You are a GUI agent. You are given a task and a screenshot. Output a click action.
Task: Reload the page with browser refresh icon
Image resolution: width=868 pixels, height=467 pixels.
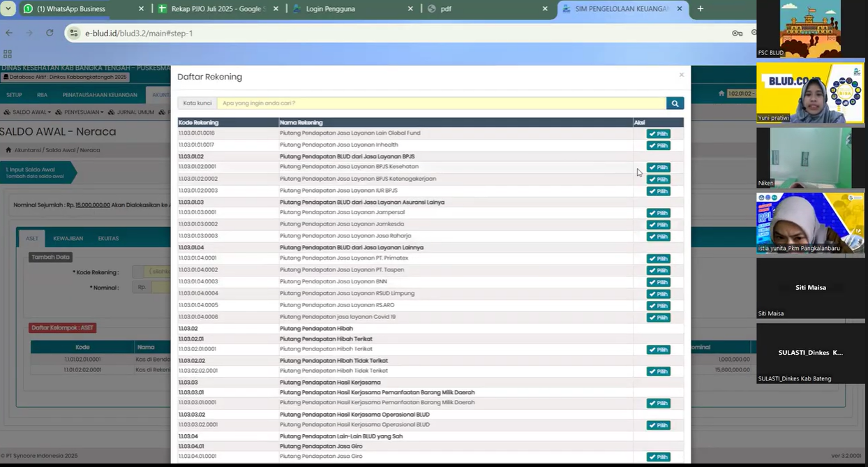tap(50, 33)
